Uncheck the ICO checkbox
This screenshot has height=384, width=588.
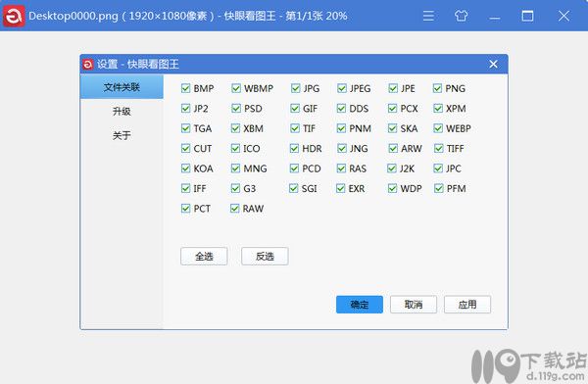(235, 148)
